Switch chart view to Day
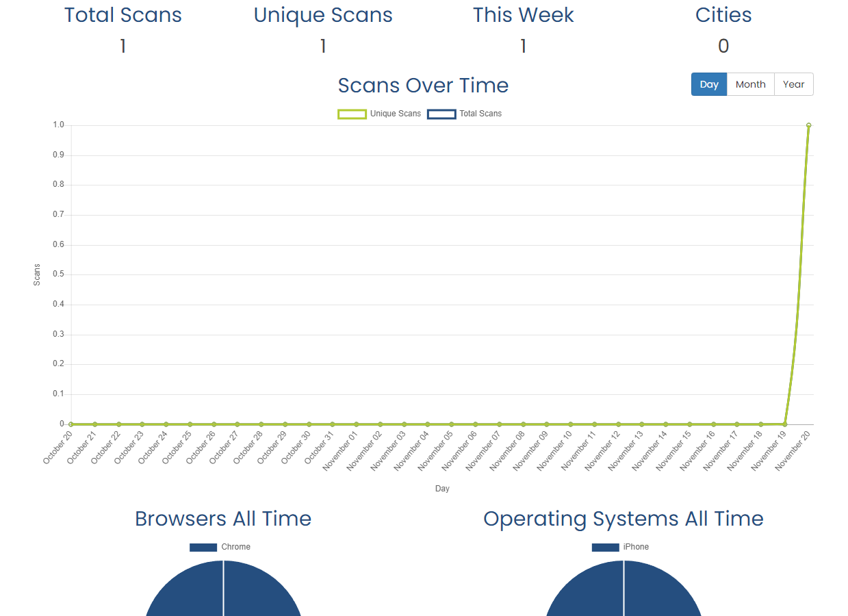The image size is (848, 616). 709,84
